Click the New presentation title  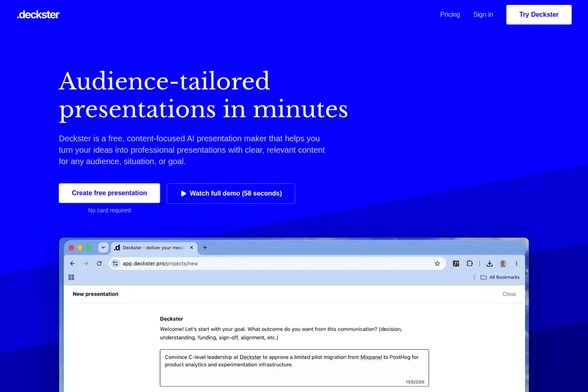point(96,294)
